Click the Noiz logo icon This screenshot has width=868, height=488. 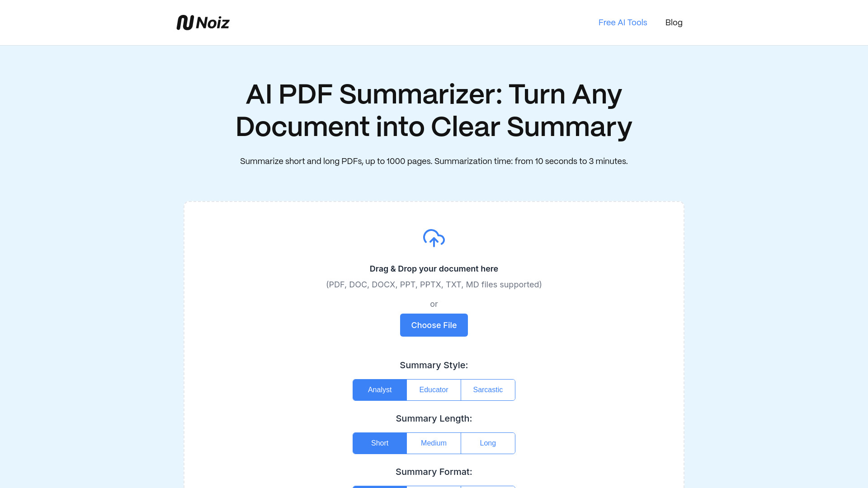coord(183,22)
